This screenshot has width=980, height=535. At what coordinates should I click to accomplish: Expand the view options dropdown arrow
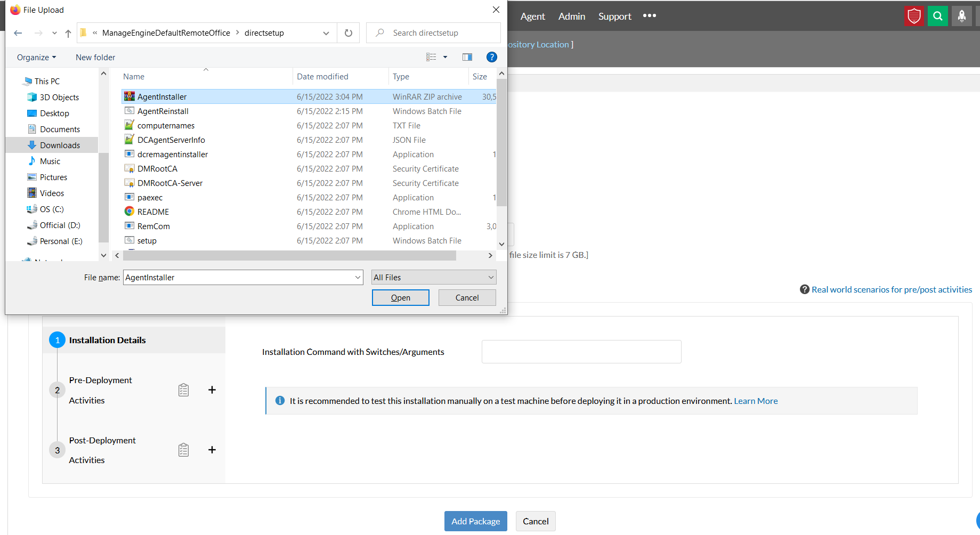coord(446,57)
